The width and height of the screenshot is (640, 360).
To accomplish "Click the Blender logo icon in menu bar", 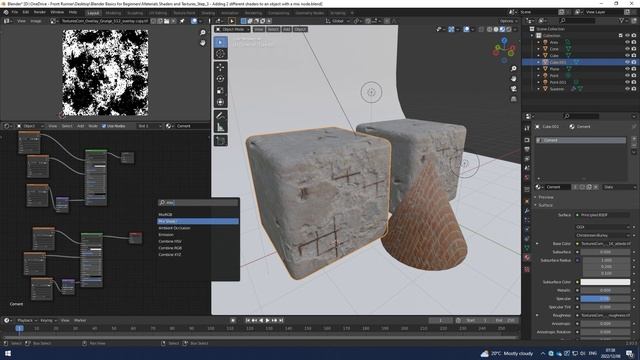I will pyautogui.click(x=6, y=12).
